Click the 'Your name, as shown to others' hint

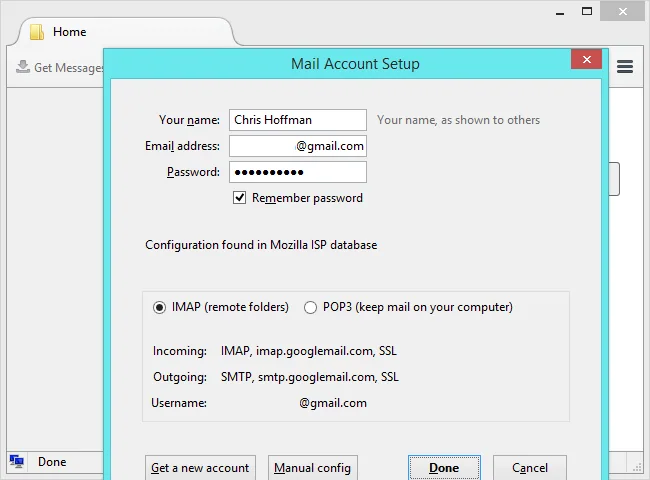[x=458, y=120]
